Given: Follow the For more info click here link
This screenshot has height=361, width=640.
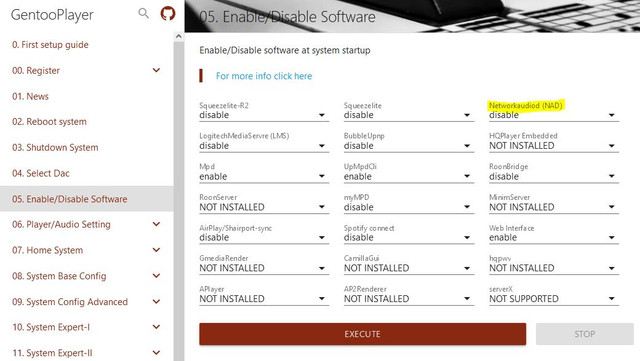Looking at the screenshot, I should [x=264, y=76].
